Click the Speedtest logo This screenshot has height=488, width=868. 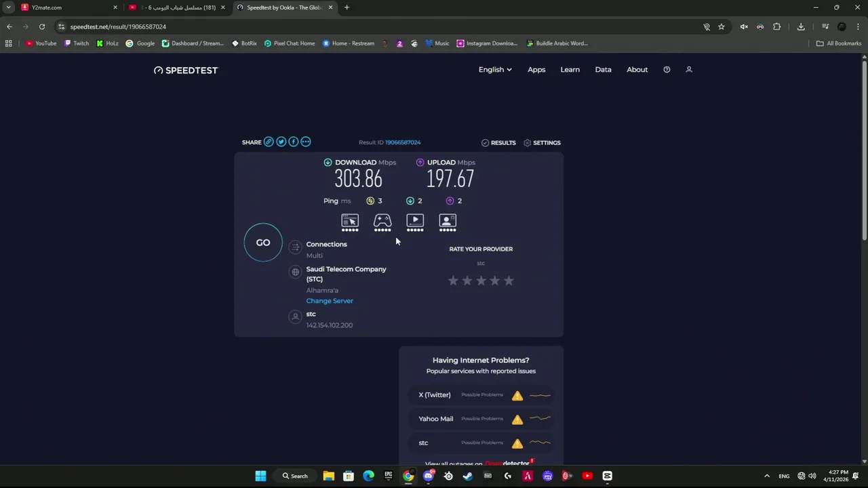186,70
